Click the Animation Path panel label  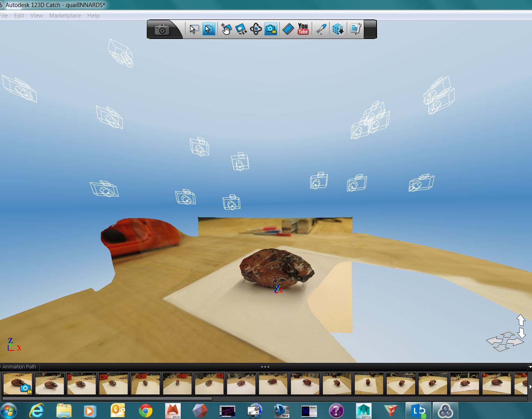[x=19, y=367]
